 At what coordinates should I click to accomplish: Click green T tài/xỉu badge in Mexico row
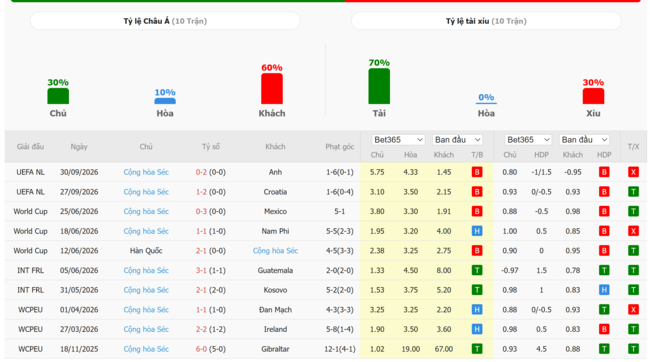click(633, 211)
